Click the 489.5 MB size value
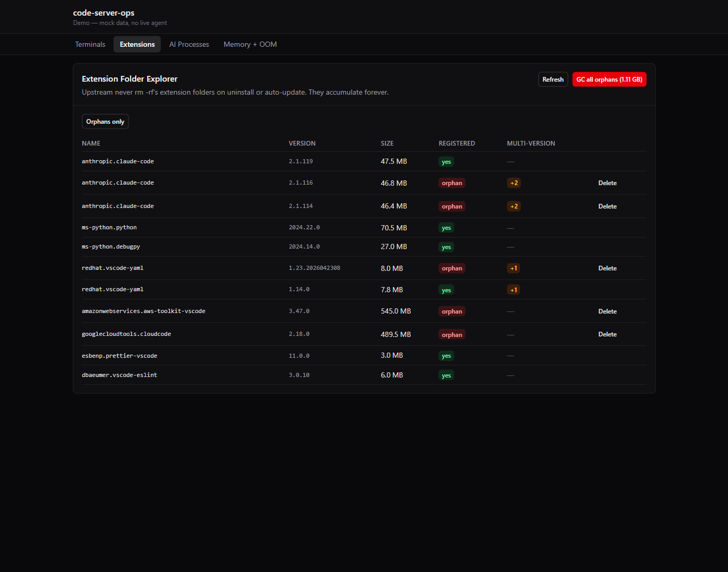728x572 pixels. pos(396,334)
